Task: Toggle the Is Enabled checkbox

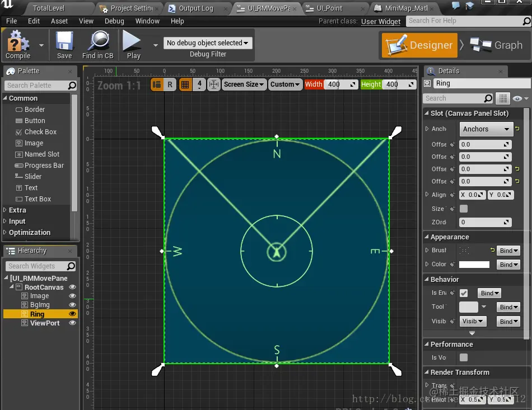Action: tap(464, 293)
